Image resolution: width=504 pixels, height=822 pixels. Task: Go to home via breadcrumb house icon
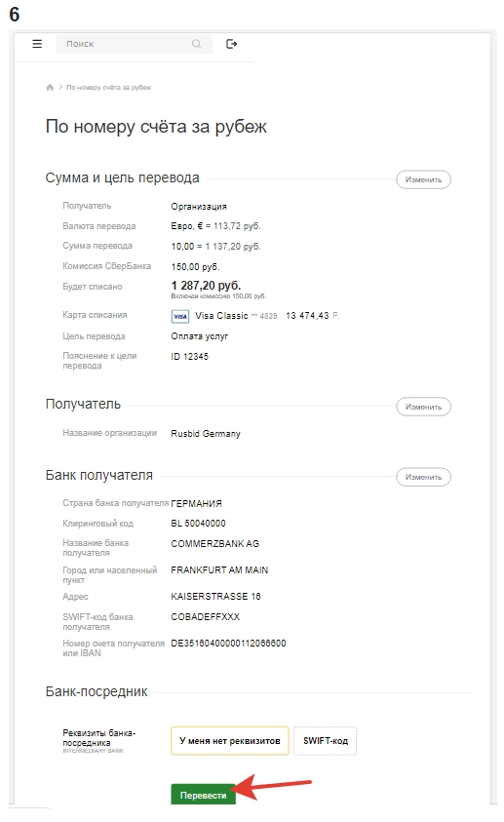tap(50, 87)
